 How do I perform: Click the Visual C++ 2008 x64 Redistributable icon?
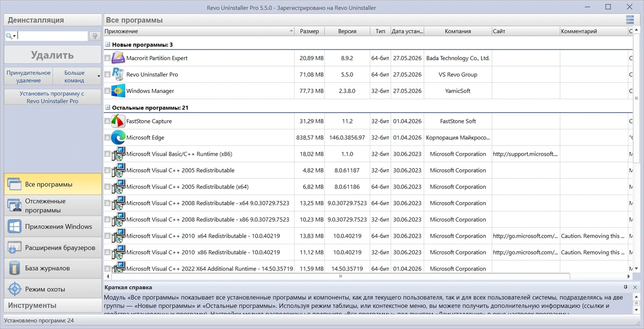pos(118,203)
